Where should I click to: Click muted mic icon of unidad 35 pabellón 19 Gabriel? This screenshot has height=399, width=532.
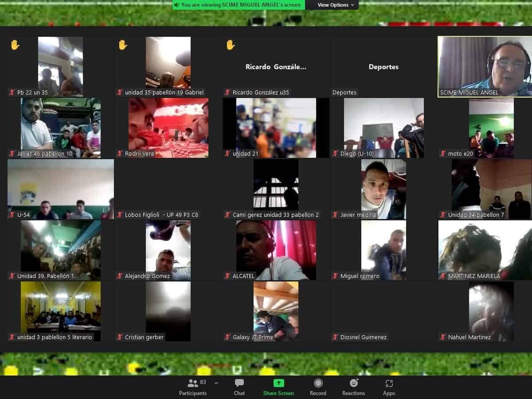click(x=120, y=93)
